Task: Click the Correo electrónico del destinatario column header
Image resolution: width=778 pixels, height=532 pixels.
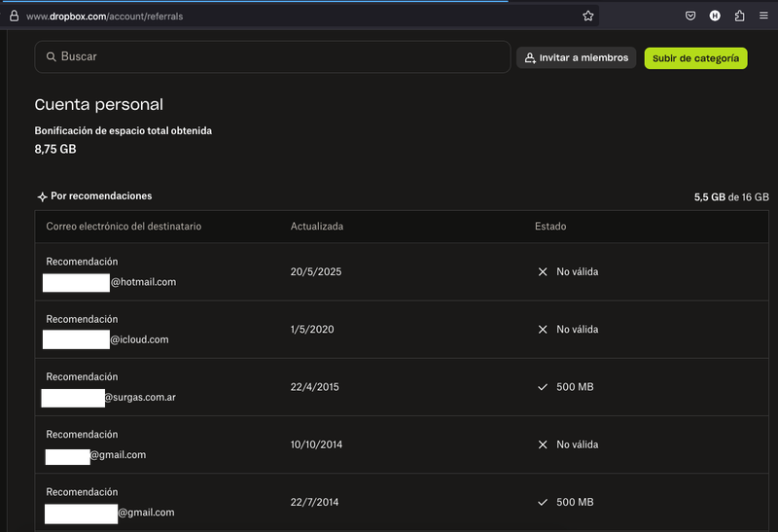Action: click(124, 227)
